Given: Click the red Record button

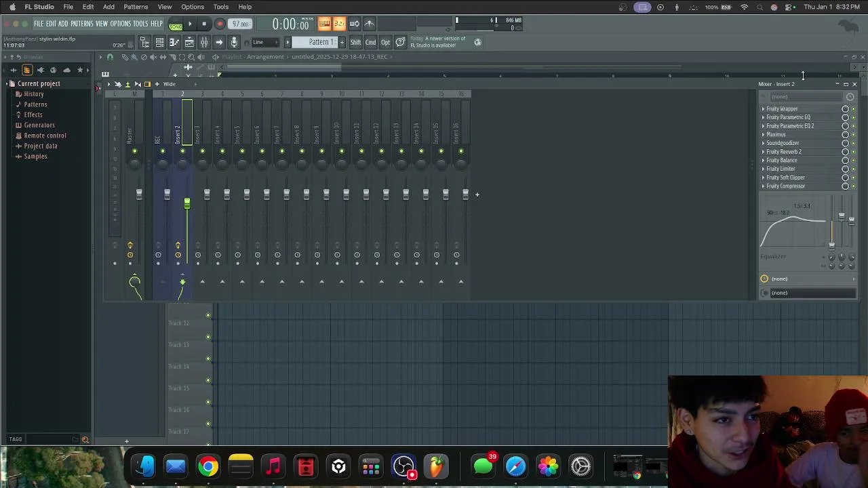Looking at the screenshot, I should tap(220, 24).
